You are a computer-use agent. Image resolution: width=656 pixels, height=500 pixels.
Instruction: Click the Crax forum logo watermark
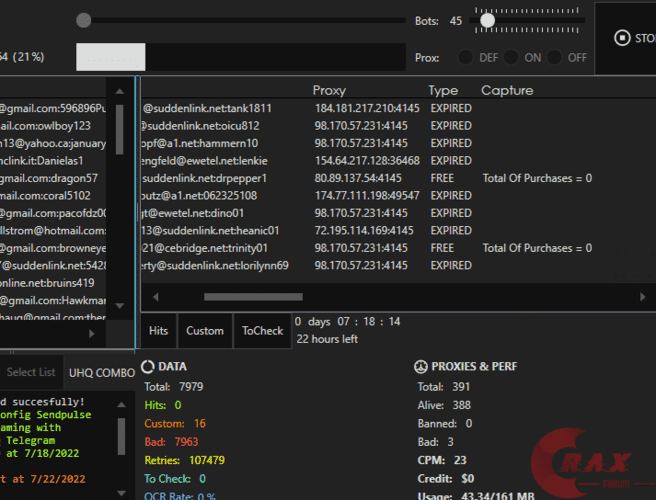coord(586,461)
